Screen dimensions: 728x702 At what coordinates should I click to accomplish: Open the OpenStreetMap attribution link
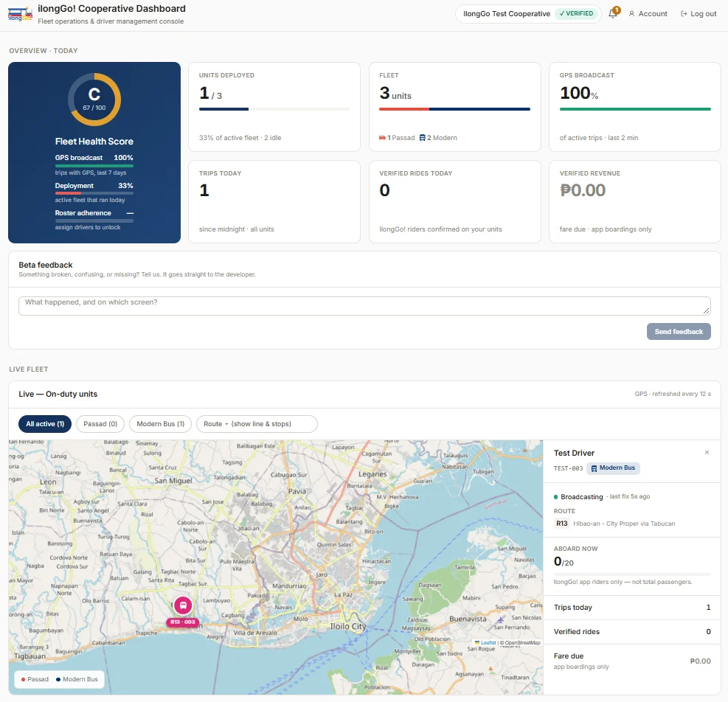click(521, 642)
